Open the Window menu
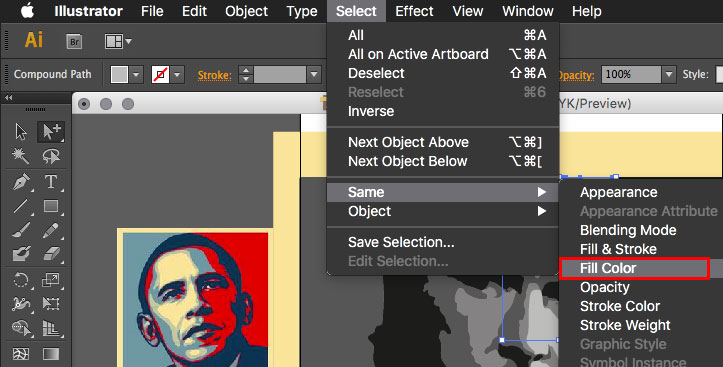The image size is (723, 367). pos(527,11)
